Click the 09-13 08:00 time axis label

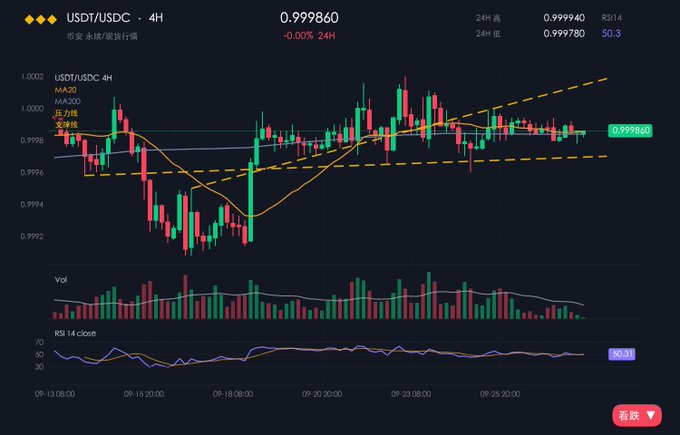55,394
